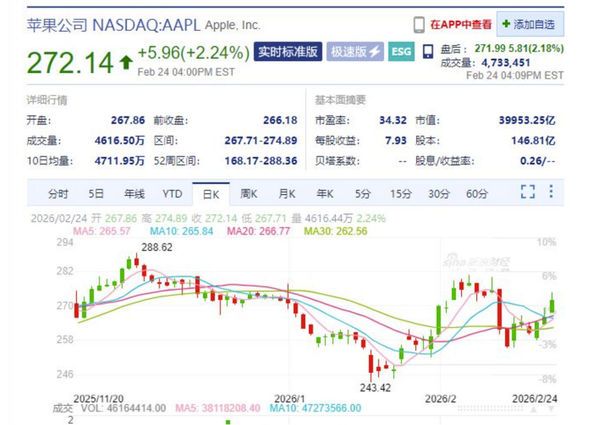This screenshot has height=425, width=600.
Task: Switch to the 15分 interval tab
Action: coord(401,193)
